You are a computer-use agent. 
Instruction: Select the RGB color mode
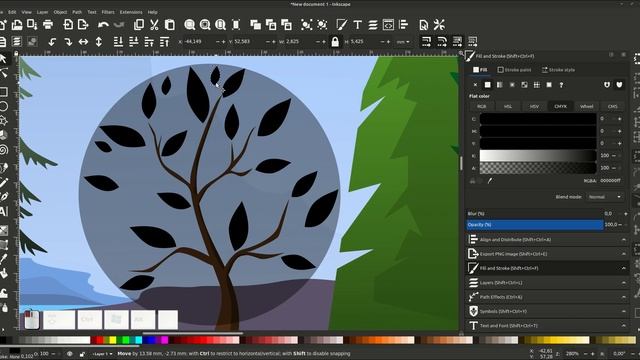[x=482, y=106]
